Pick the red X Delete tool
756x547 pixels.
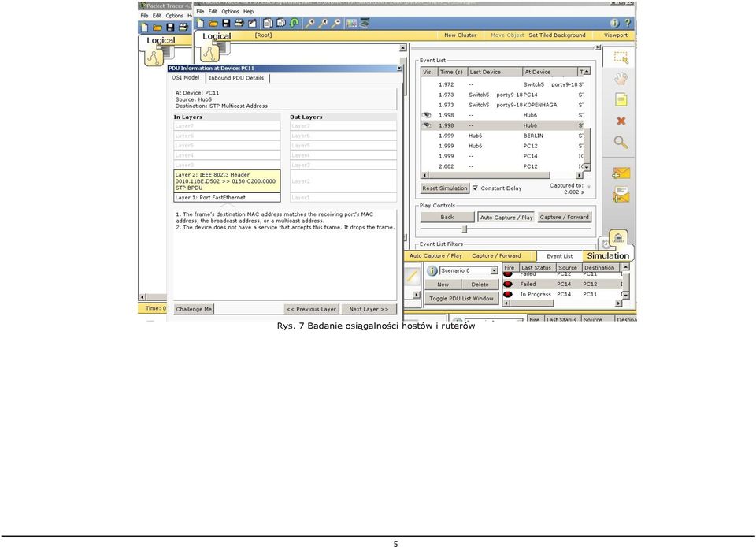pos(621,121)
